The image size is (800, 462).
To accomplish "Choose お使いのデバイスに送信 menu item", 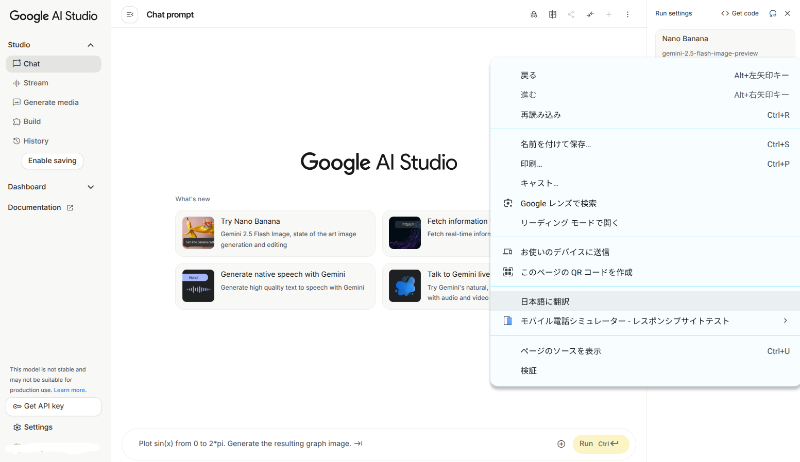I will point(645,252).
